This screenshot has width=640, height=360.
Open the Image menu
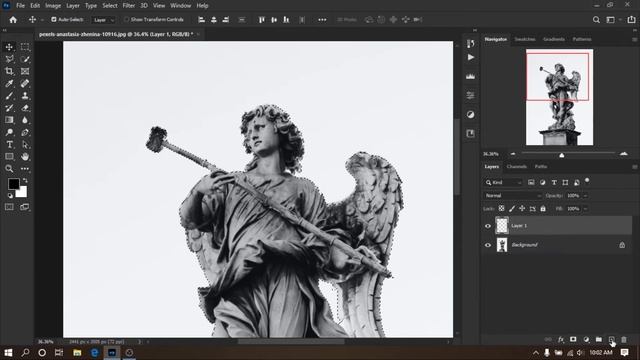(x=53, y=6)
